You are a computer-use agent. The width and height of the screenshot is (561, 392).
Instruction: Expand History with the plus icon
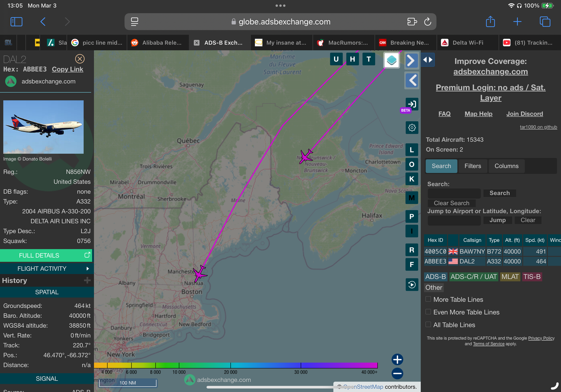pyautogui.click(x=87, y=280)
